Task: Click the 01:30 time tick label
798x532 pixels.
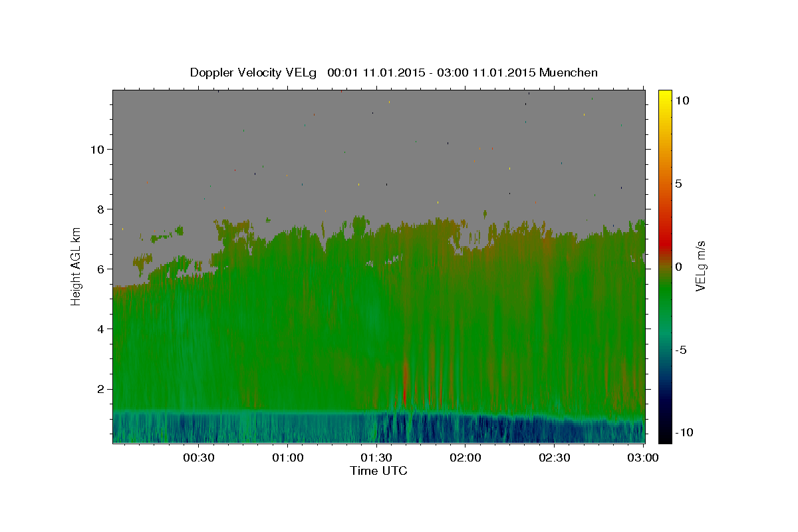Action: pyautogui.click(x=376, y=458)
